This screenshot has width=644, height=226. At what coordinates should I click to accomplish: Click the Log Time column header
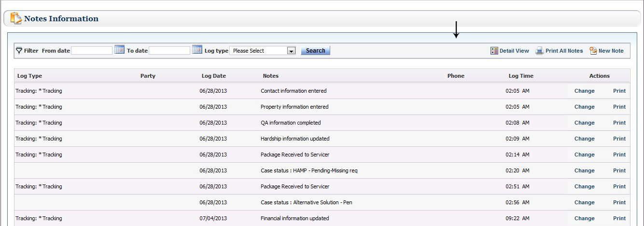click(x=521, y=76)
